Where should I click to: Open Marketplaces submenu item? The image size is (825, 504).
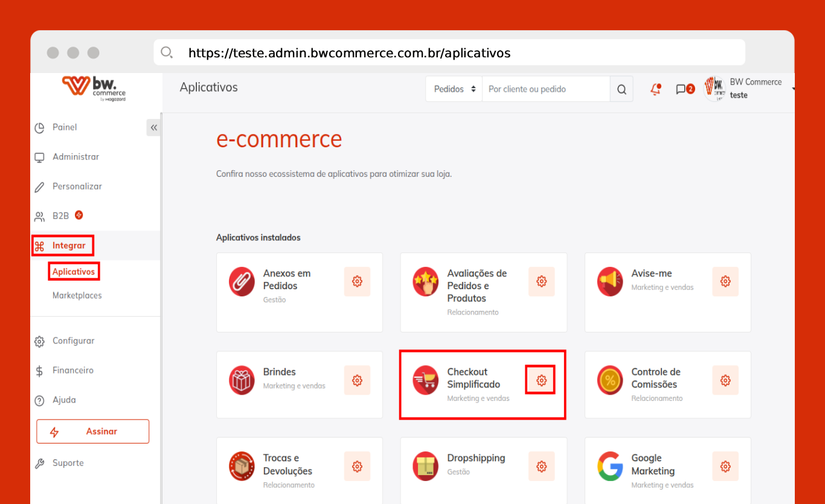point(77,296)
